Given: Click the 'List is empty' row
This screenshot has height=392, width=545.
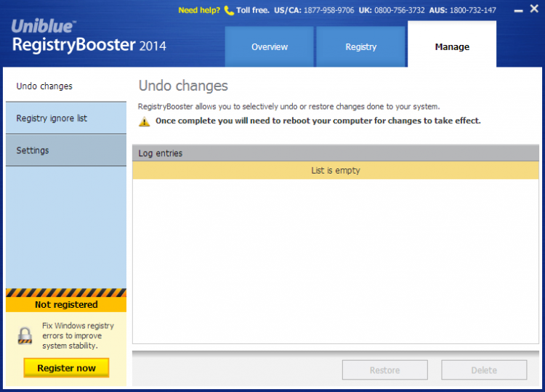Looking at the screenshot, I should pos(336,171).
